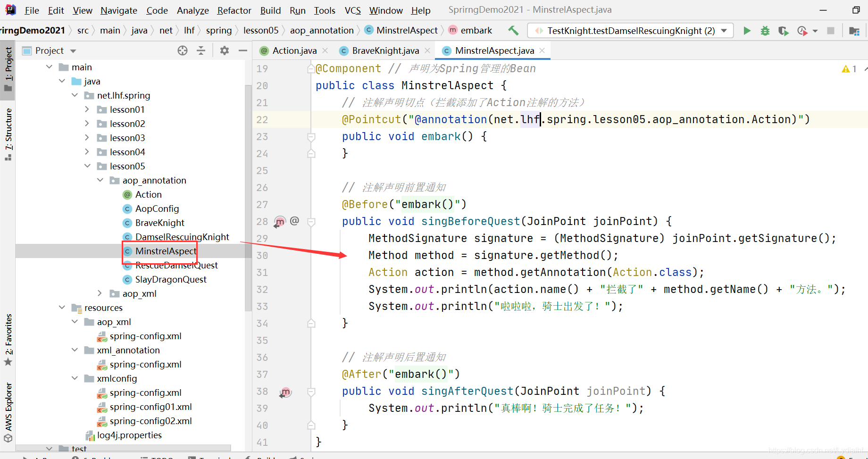Open the profiler run icon
This screenshot has height=459, width=868.
(802, 31)
